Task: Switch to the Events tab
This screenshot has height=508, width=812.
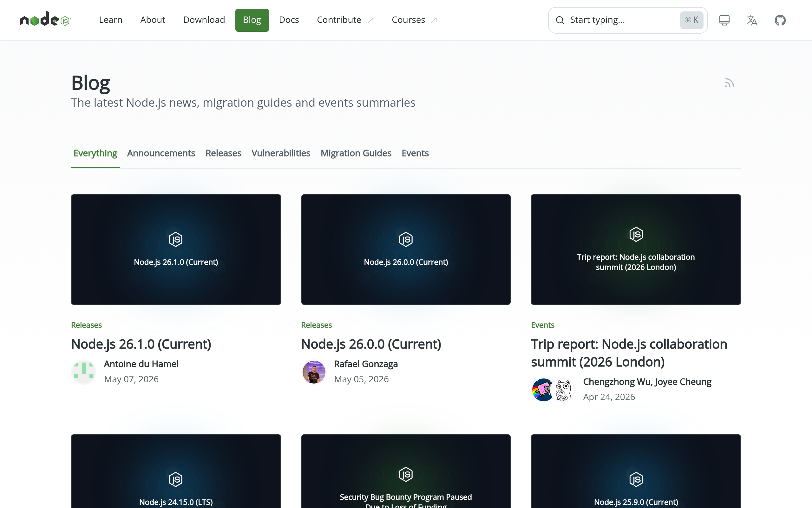Action: pos(415,153)
